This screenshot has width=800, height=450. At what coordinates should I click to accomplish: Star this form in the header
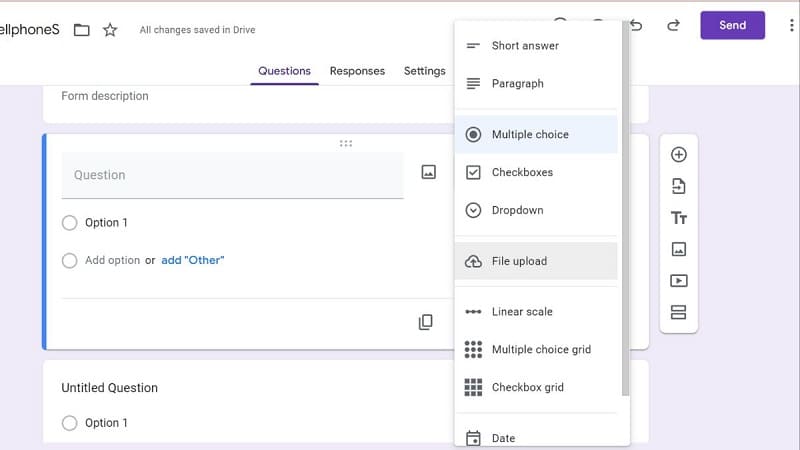[x=110, y=30]
